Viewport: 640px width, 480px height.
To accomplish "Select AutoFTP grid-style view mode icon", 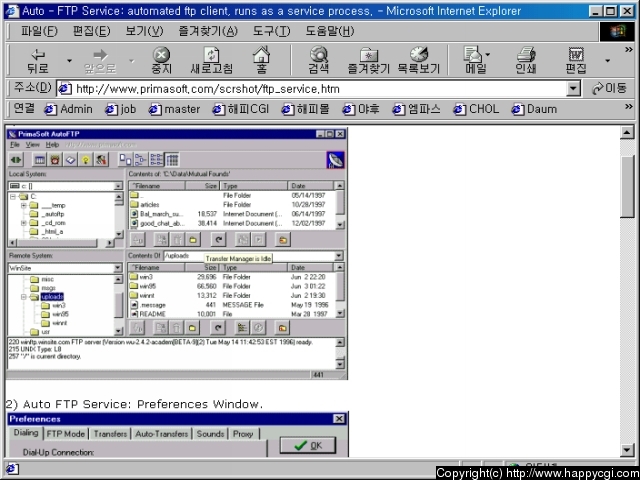I will [x=172, y=160].
